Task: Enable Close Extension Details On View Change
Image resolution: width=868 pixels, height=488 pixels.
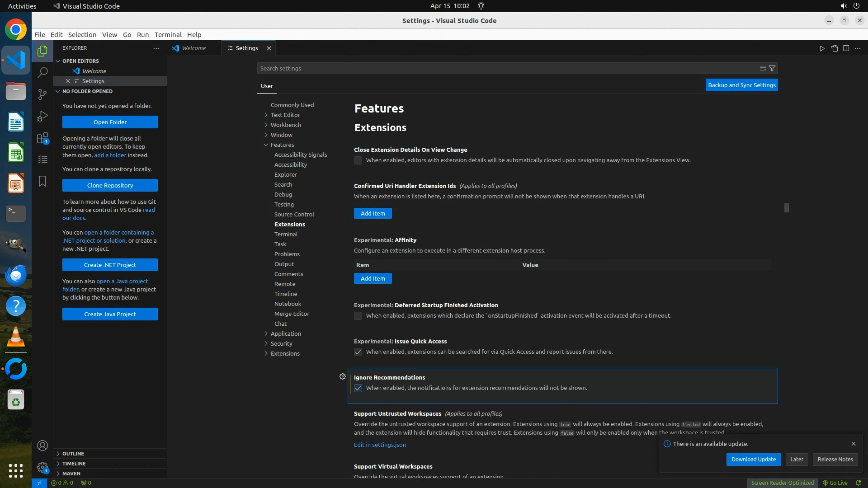Action: (x=358, y=160)
